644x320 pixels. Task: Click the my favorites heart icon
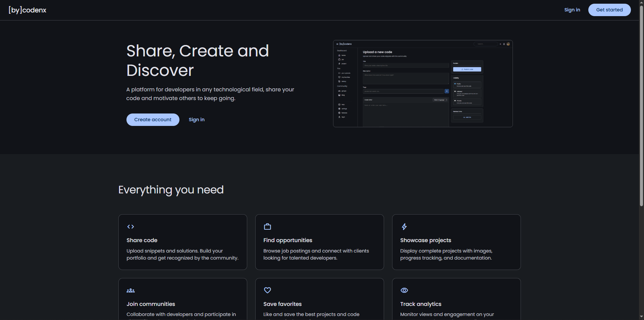[339, 77]
